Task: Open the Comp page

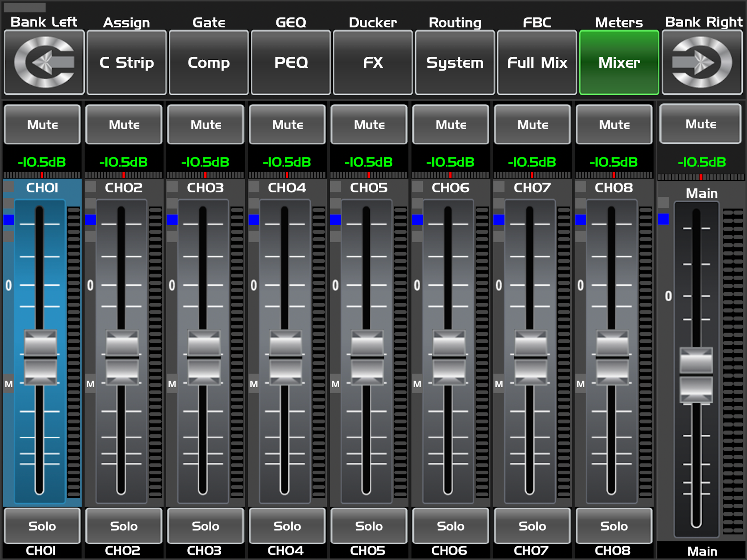Action: (209, 62)
